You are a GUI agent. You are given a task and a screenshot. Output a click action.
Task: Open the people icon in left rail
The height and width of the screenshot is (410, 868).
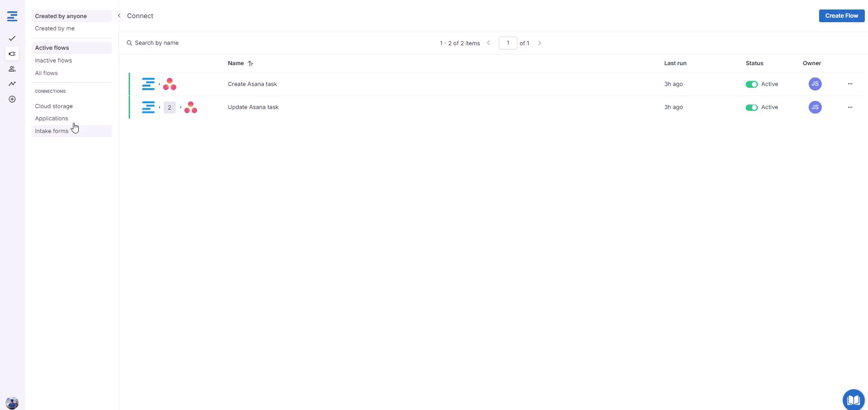(12, 69)
